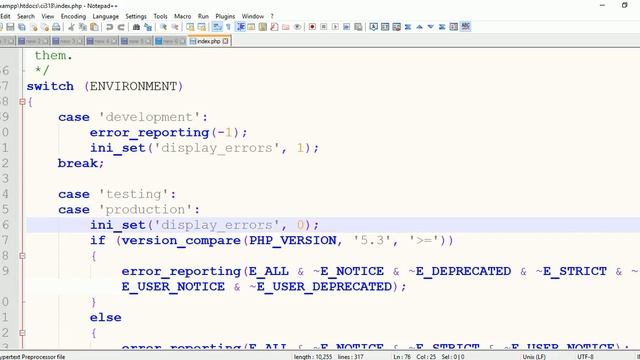Switch to the new 6 tab
Image resolution: width=640 pixels, height=360 pixels.
[x=171, y=41]
